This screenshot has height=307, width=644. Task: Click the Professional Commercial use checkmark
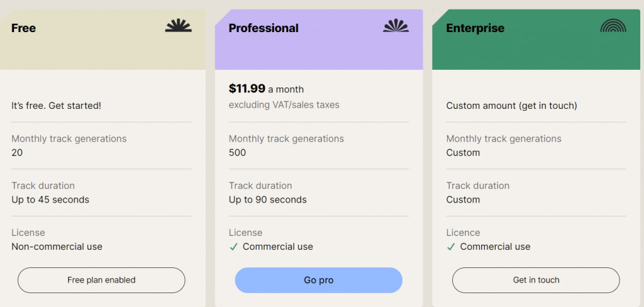[233, 247]
